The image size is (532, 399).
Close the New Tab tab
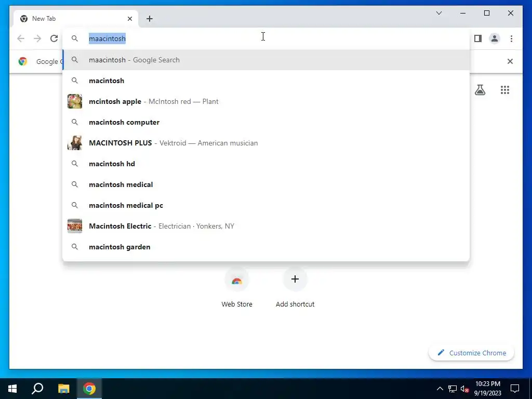pos(129,19)
